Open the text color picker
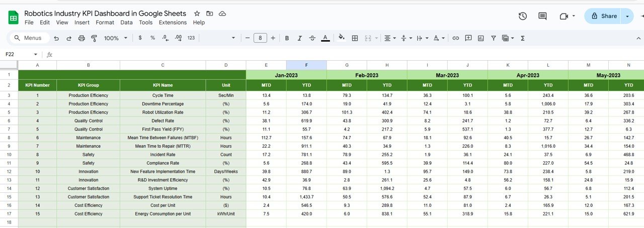This screenshot has width=644, height=228. click(x=326, y=38)
